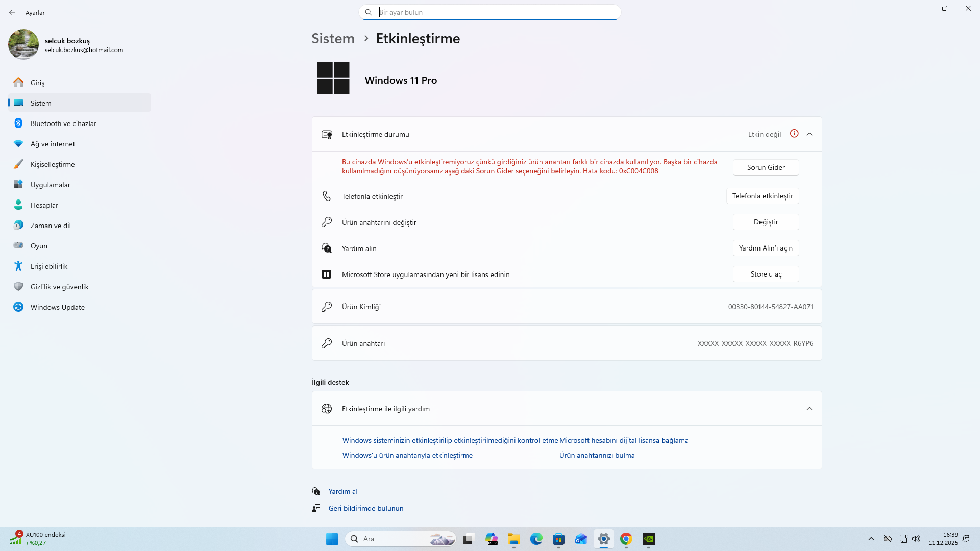The image size is (980, 551).
Task: Click the volume speaker tray icon
Action: [916, 539]
